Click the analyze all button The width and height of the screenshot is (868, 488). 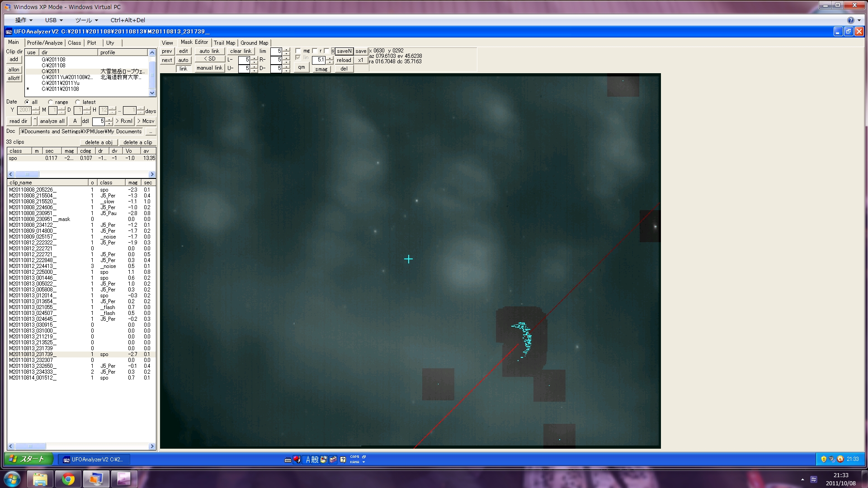coord(52,121)
